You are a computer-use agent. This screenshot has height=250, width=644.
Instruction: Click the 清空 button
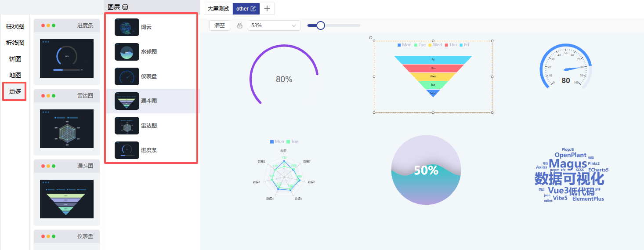tap(219, 25)
